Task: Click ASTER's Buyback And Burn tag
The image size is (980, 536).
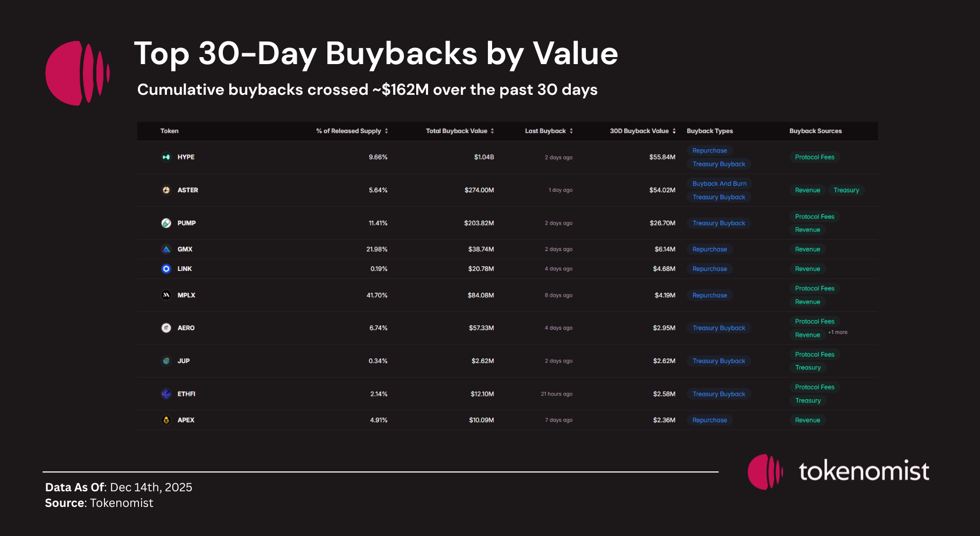Action: tap(719, 184)
